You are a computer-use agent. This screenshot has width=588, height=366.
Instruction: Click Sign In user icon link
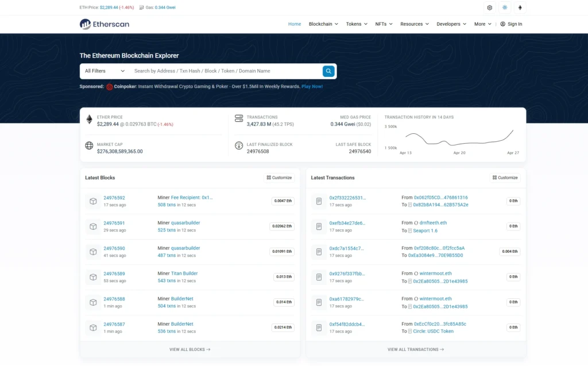[x=511, y=24]
